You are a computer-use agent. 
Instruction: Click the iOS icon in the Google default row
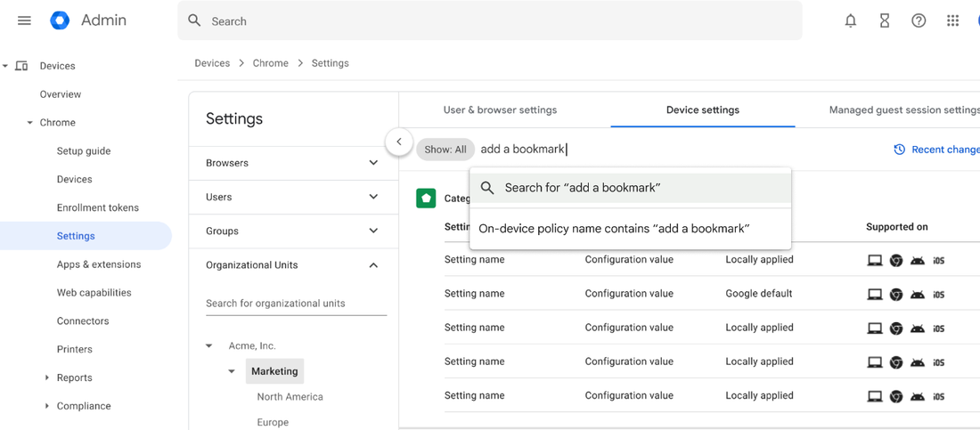939,294
